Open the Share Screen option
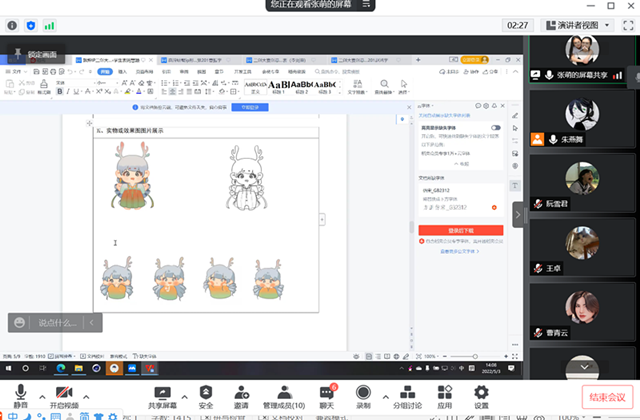This screenshot has width=640, height=420. [x=162, y=394]
